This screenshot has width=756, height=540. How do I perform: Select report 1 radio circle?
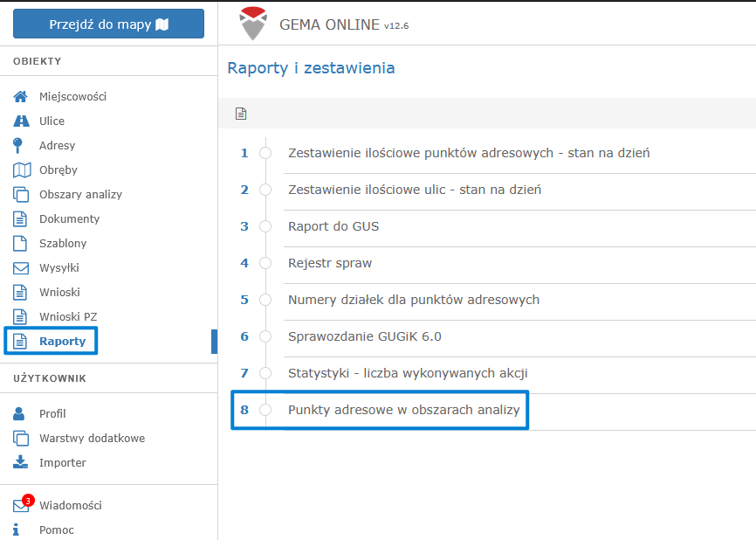point(265,153)
